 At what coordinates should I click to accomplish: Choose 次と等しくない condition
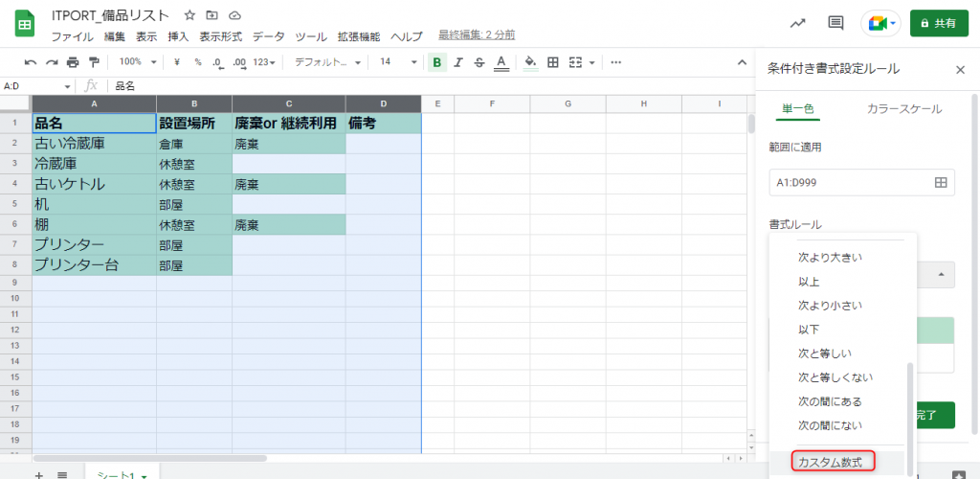835,377
